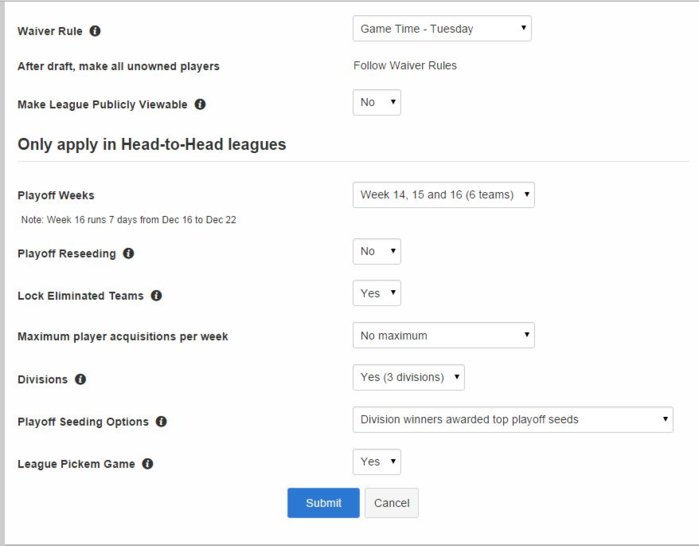Image resolution: width=699 pixels, height=546 pixels.
Task: Open Maximum player acquisitions dropdown
Action: point(443,336)
